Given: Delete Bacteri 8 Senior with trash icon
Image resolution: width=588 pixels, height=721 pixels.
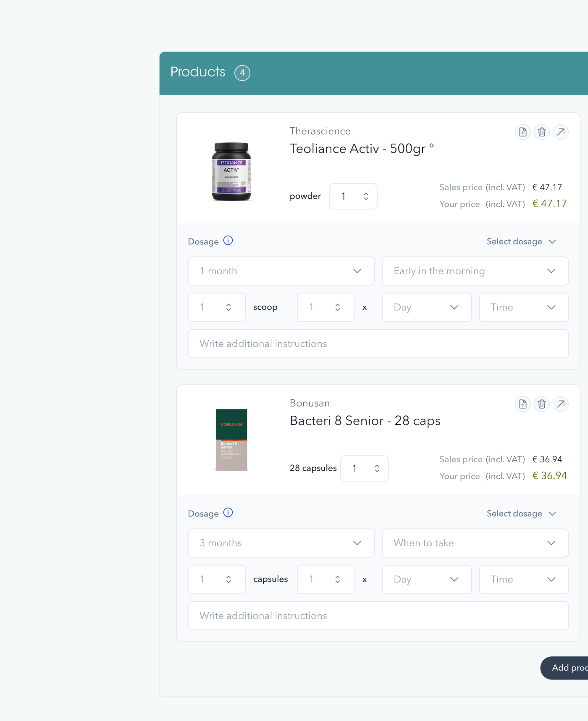Looking at the screenshot, I should coord(542,404).
